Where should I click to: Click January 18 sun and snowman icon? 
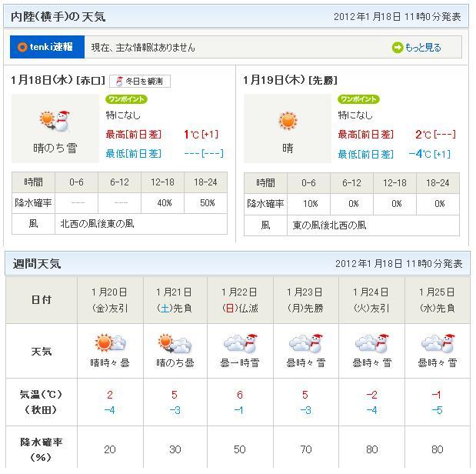point(55,121)
